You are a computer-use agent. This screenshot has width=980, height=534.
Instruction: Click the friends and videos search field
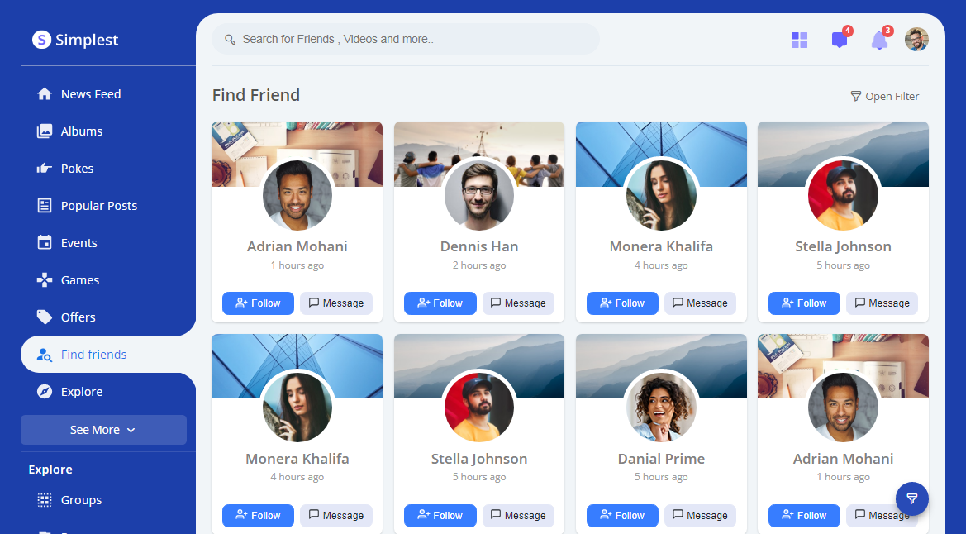405,39
